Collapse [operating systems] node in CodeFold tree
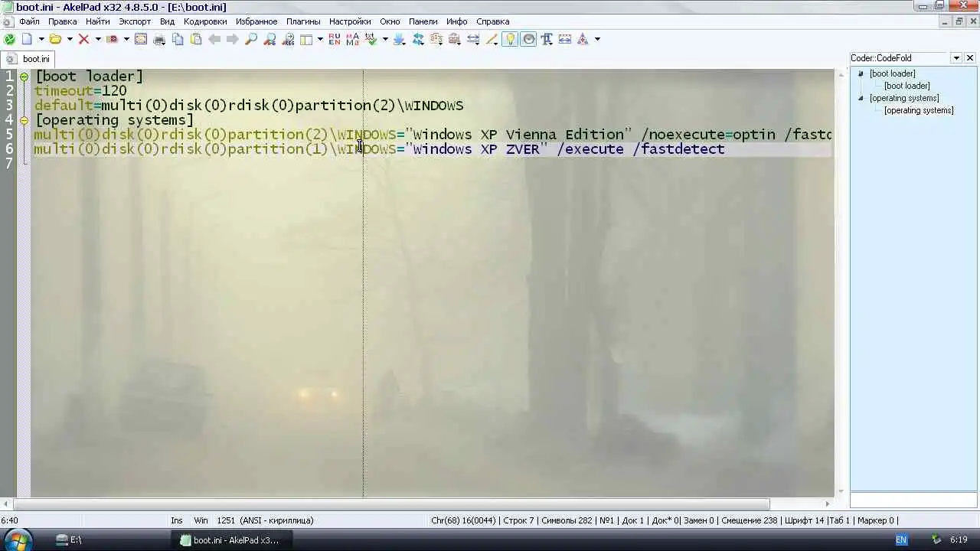Viewport: 980px width, 551px height. pyautogui.click(x=861, y=99)
